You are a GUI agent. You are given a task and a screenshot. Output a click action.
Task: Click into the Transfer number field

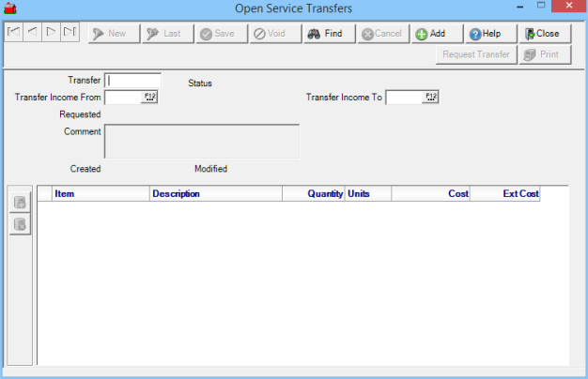coord(132,81)
